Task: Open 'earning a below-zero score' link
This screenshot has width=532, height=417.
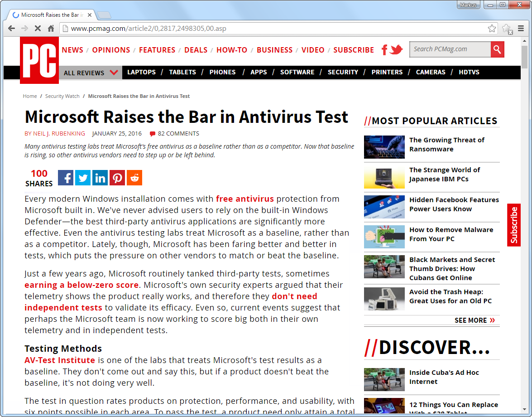Action: coord(81,285)
